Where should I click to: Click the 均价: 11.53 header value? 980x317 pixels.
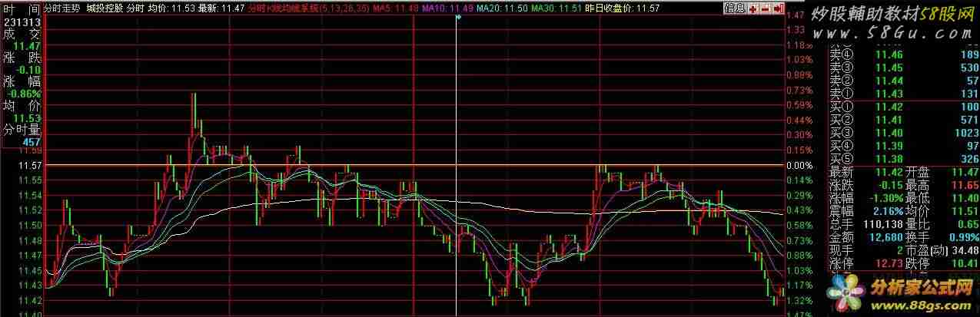point(171,8)
